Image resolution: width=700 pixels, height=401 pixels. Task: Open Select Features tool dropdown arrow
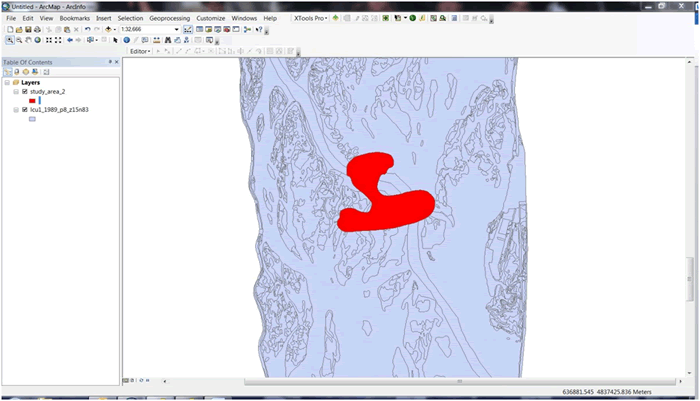[x=96, y=40]
